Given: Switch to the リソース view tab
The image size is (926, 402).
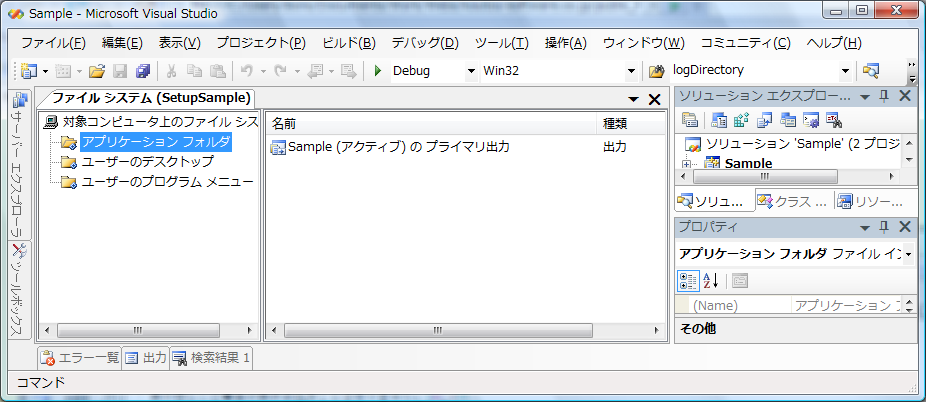Looking at the screenshot, I should click(870, 201).
